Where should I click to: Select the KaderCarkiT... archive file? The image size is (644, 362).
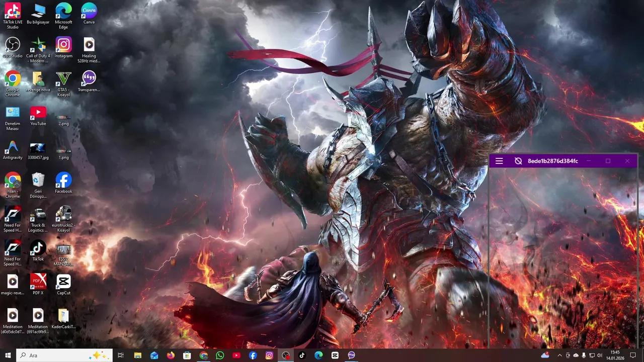(63, 318)
